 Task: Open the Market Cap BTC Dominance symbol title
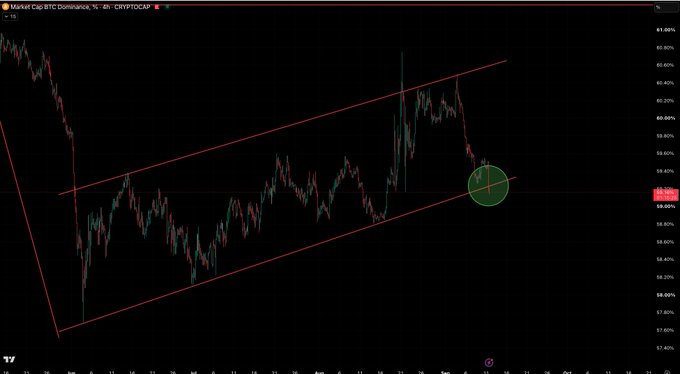[x=80, y=7]
